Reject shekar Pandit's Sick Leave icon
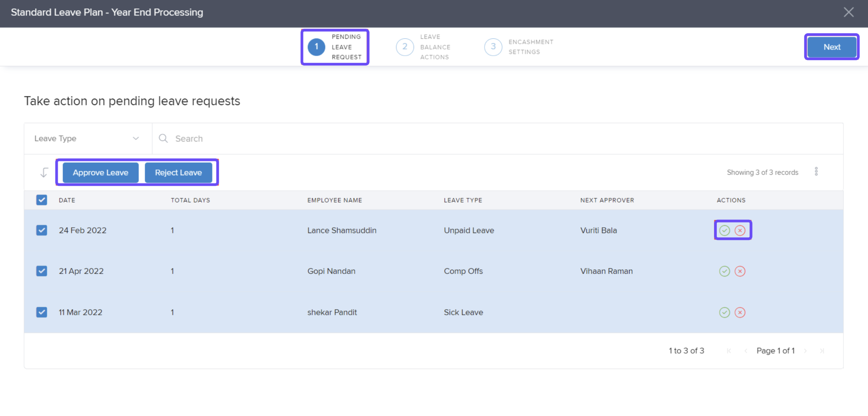The image size is (868, 416). 740,312
